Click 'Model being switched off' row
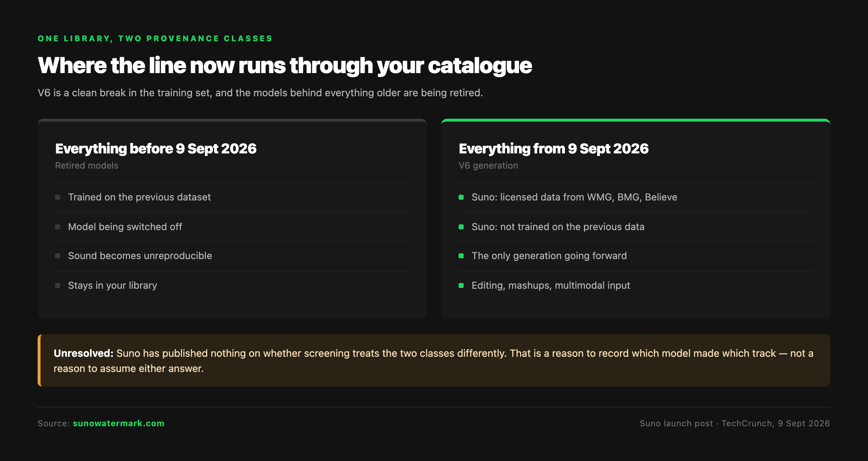The image size is (868, 461). coord(232,227)
